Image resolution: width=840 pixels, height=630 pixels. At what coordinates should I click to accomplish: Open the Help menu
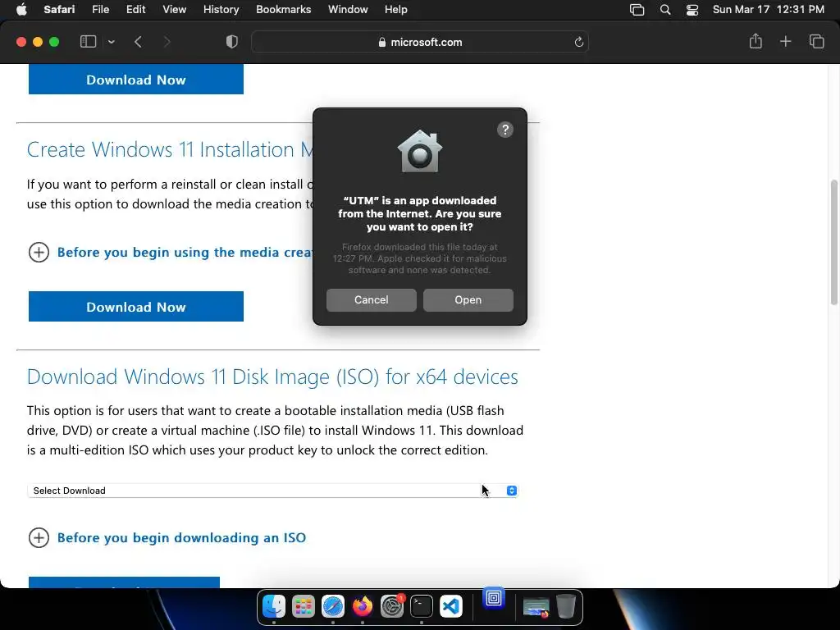coord(396,10)
